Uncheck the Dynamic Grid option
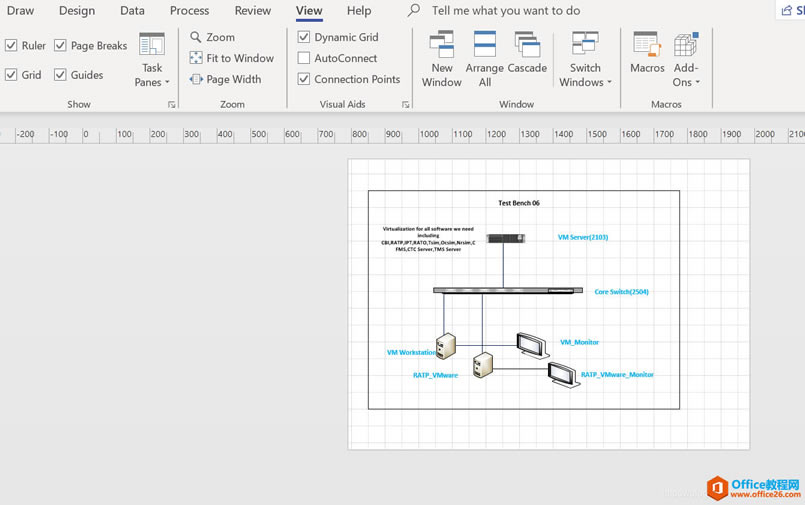The image size is (805, 505). tap(304, 37)
